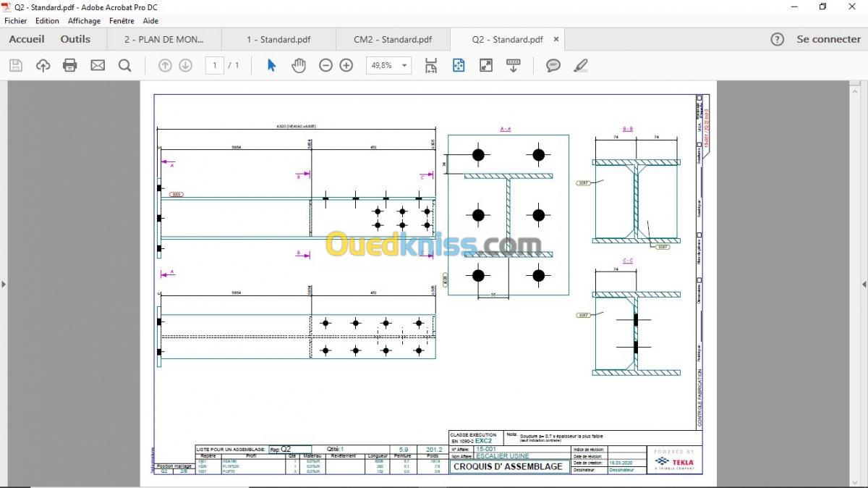The width and height of the screenshot is (868, 488).
Task: Go to the previous page arrow
Action: click(165, 66)
